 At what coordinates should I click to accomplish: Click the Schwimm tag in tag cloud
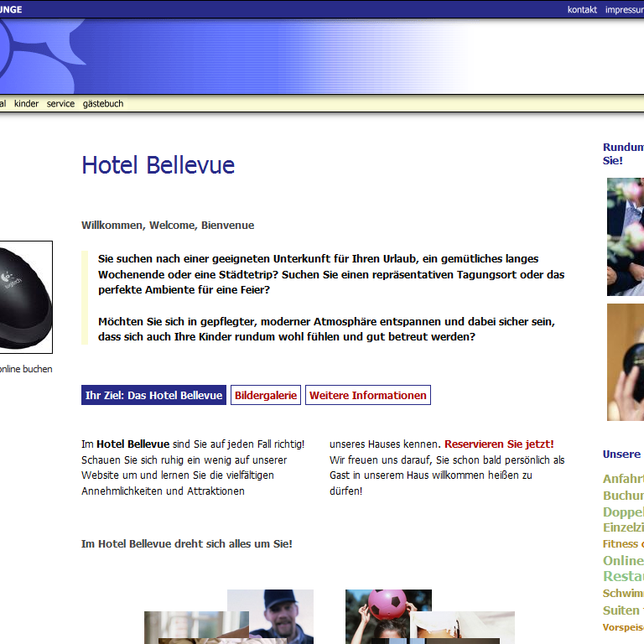(x=623, y=593)
